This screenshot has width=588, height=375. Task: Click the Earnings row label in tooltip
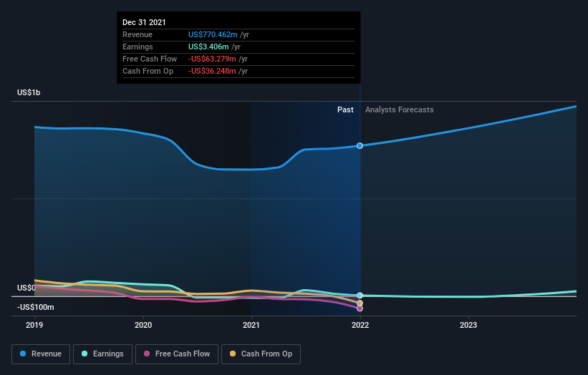138,47
